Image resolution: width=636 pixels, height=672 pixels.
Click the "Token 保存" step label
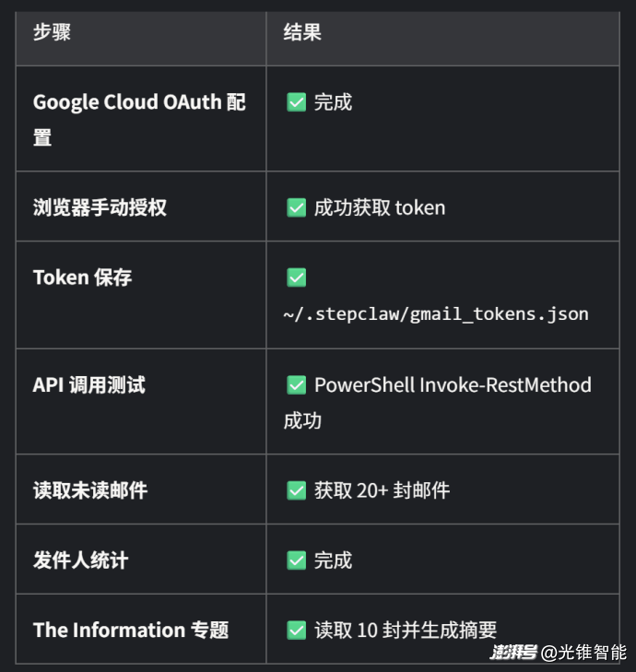click(x=82, y=277)
